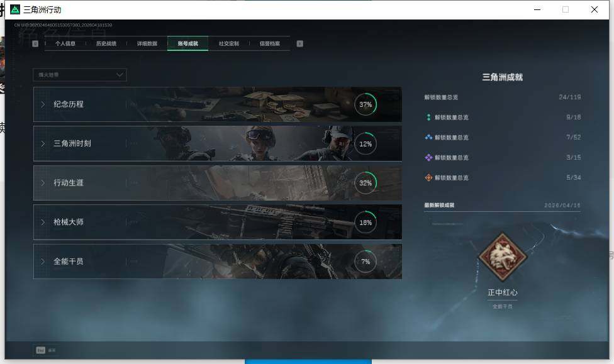The image size is (614, 364).
Task: Click the 32% progress ring
Action: click(x=366, y=183)
